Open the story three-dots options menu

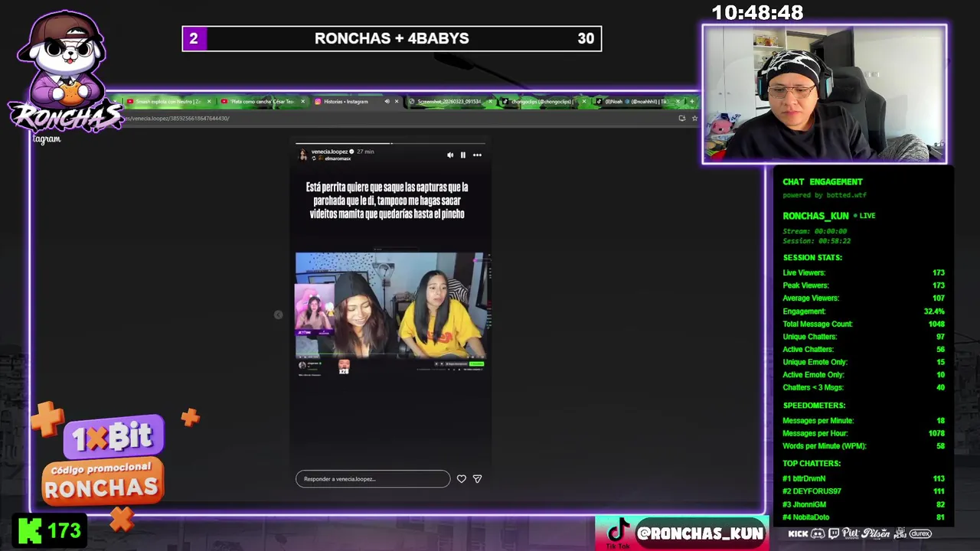[x=477, y=155]
